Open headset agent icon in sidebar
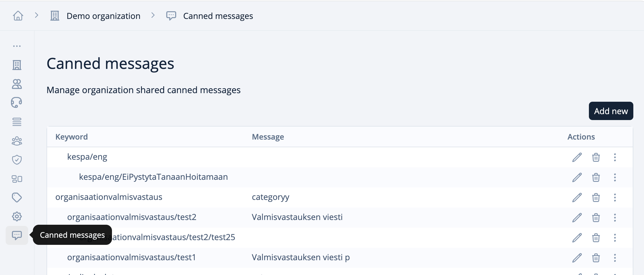The image size is (644, 275). tap(17, 103)
